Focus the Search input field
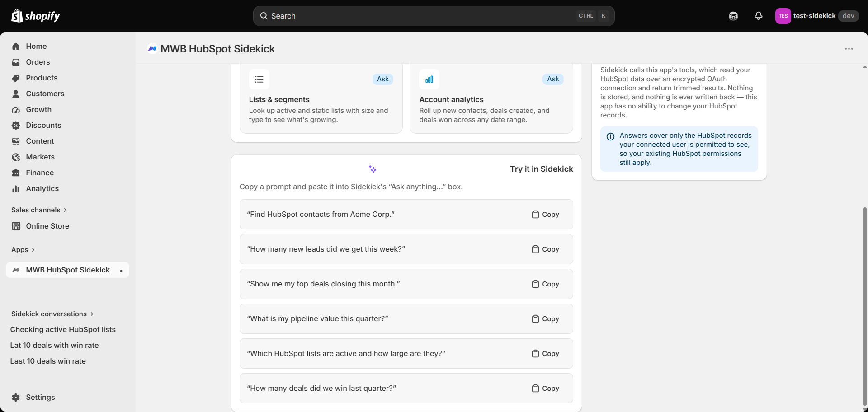868x412 pixels. (x=434, y=16)
